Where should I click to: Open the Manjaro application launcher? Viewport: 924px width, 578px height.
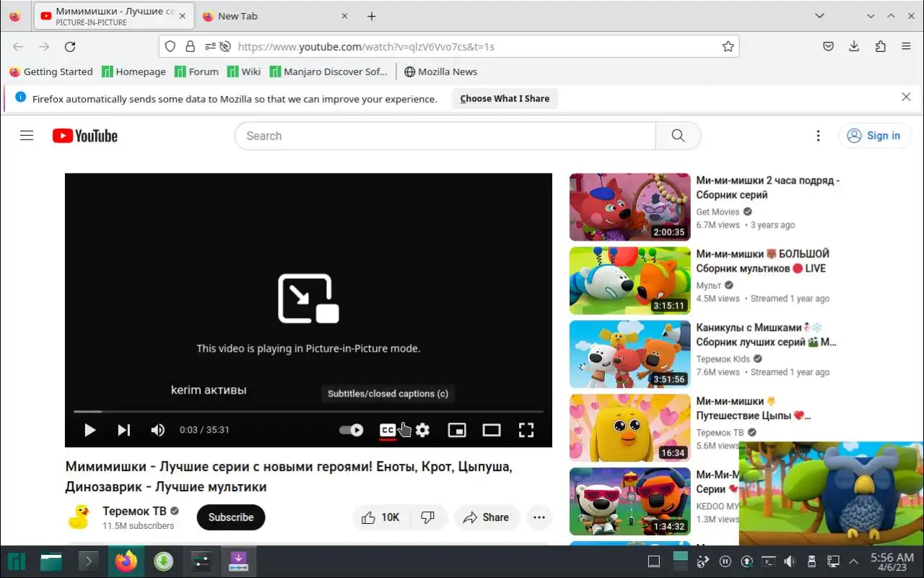tap(17, 561)
